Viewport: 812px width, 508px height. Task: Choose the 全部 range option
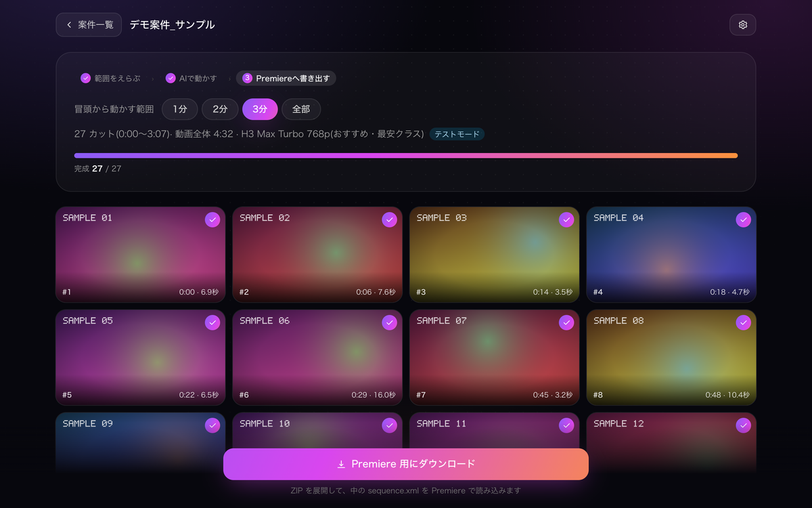pos(301,109)
